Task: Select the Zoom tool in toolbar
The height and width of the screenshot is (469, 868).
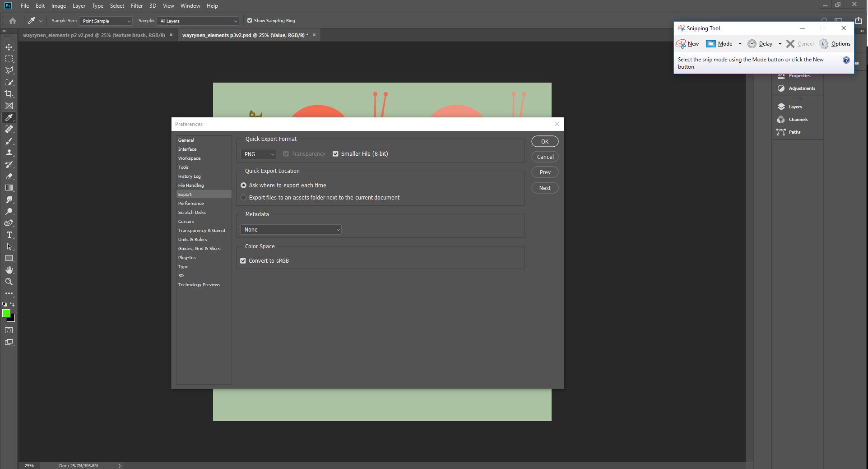Action: click(9, 282)
